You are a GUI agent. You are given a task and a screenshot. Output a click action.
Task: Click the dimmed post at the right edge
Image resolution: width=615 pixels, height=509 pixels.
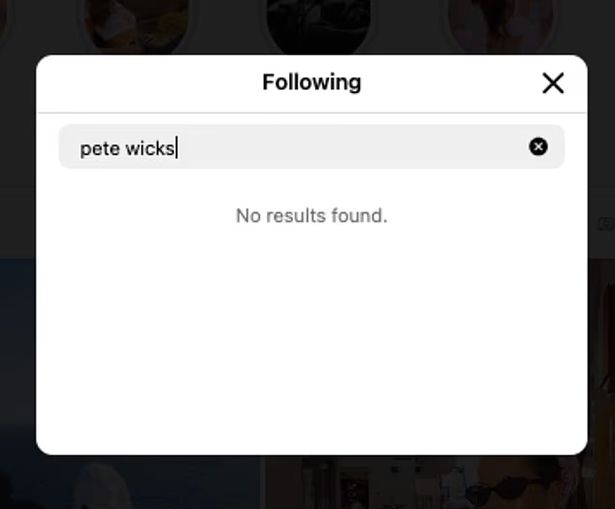point(602,353)
